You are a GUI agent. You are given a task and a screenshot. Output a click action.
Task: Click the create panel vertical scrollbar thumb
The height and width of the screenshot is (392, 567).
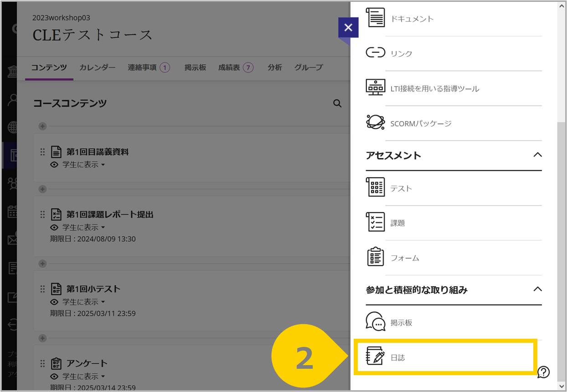[x=562, y=251]
